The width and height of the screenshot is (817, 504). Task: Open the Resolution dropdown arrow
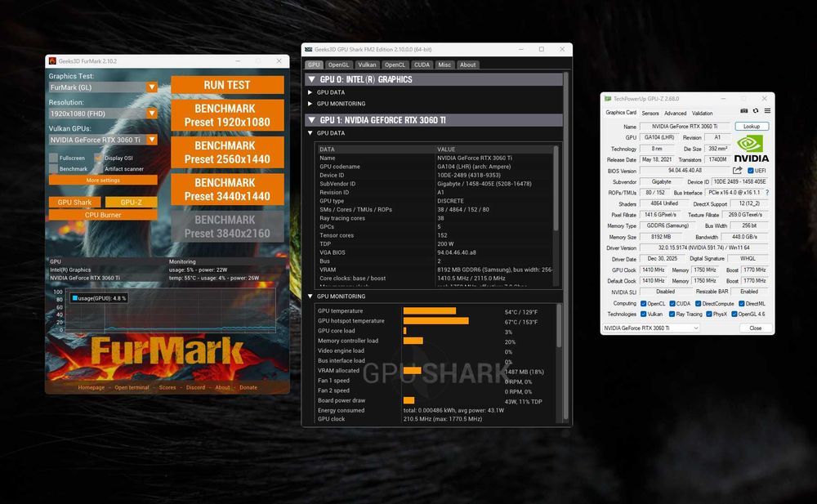pyautogui.click(x=152, y=113)
